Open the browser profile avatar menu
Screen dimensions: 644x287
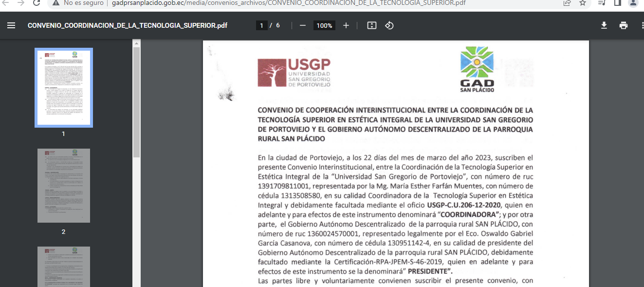pyautogui.click(x=633, y=3)
